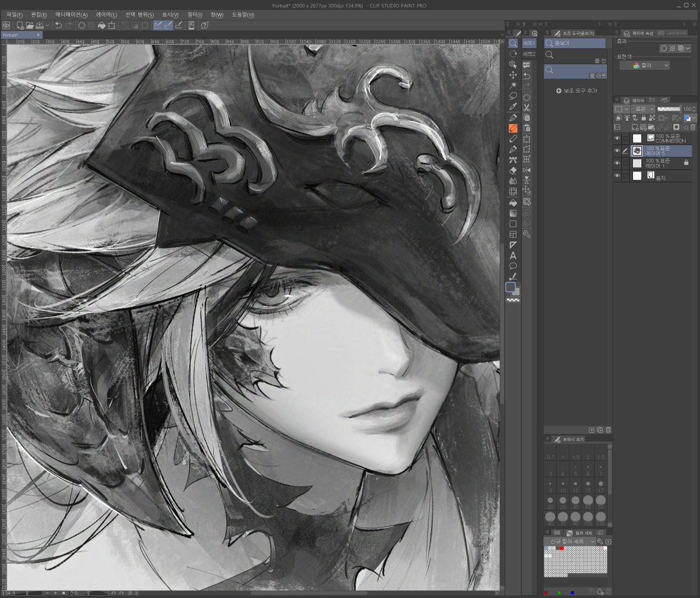Image resolution: width=700 pixels, height=598 pixels.
Task: Select the Text tool (A icon)
Action: point(513,256)
